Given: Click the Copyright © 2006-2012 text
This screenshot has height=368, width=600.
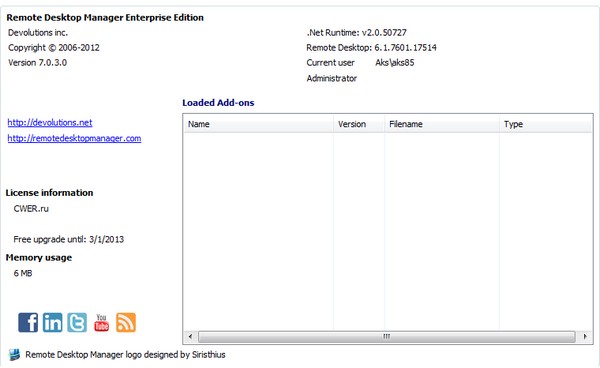Looking at the screenshot, I should tap(54, 47).
